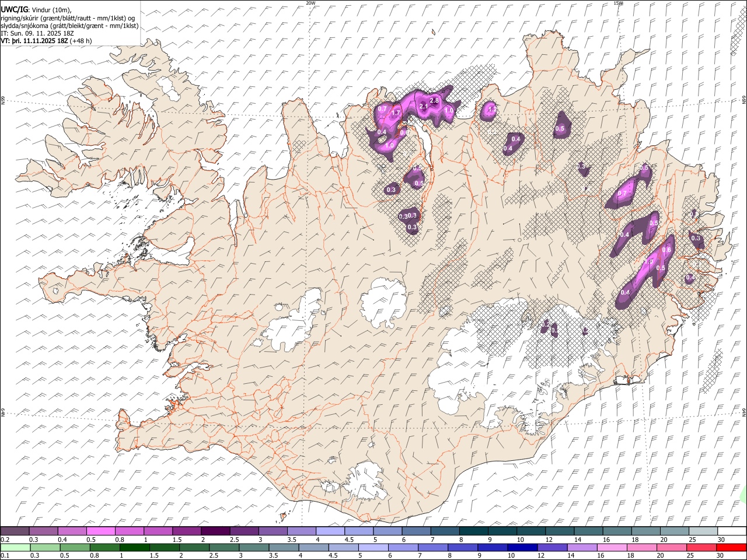Click the 'slydda/snjókoma' legend description line
747x560 pixels.
[70, 26]
